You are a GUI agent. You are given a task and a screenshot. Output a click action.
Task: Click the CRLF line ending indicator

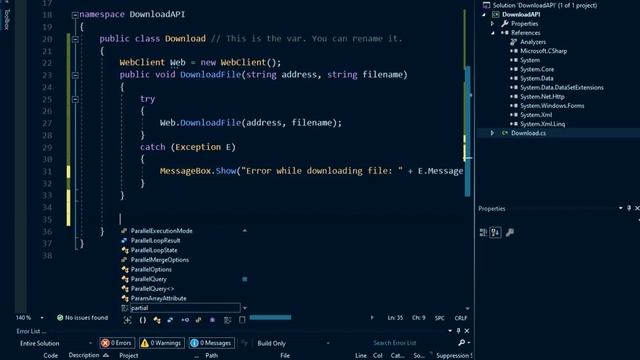461,318
